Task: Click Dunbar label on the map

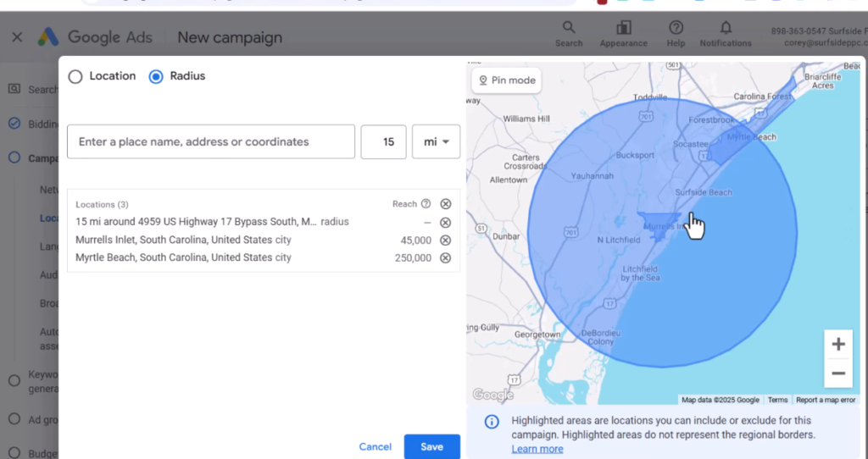Action: tap(506, 236)
